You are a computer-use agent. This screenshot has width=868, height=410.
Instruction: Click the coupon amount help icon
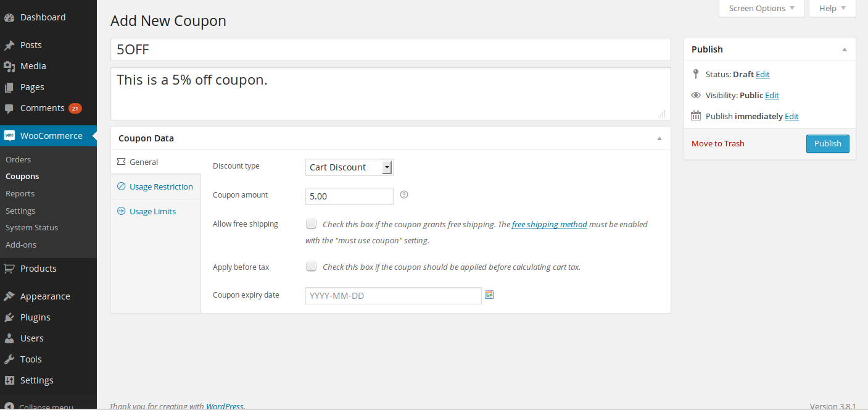click(x=404, y=195)
